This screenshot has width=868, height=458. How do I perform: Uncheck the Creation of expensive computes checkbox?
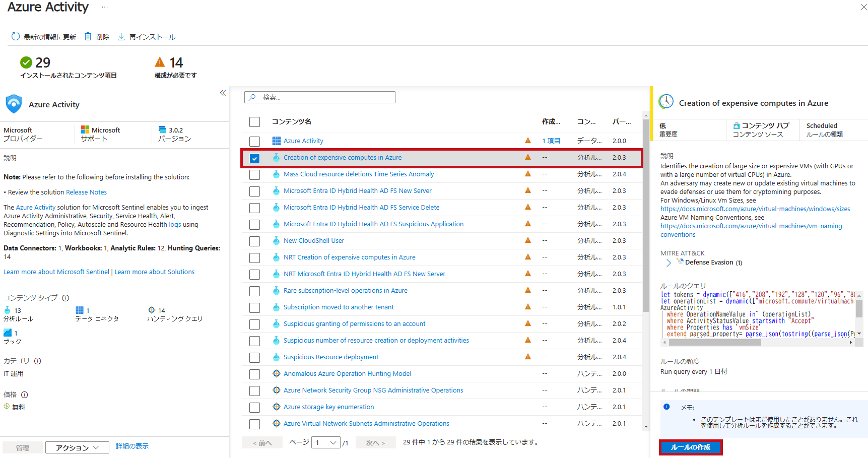point(255,158)
